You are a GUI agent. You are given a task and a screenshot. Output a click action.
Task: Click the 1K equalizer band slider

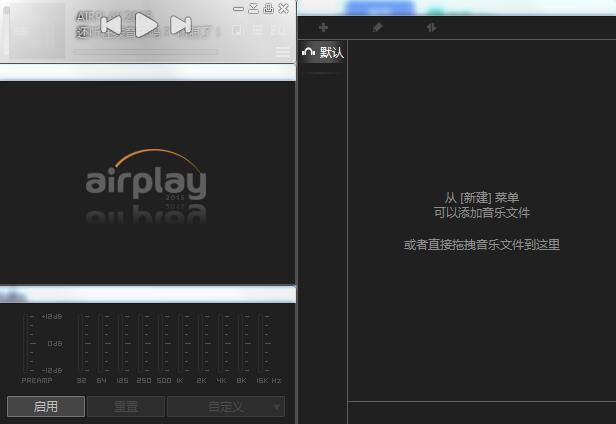pyautogui.click(x=180, y=343)
